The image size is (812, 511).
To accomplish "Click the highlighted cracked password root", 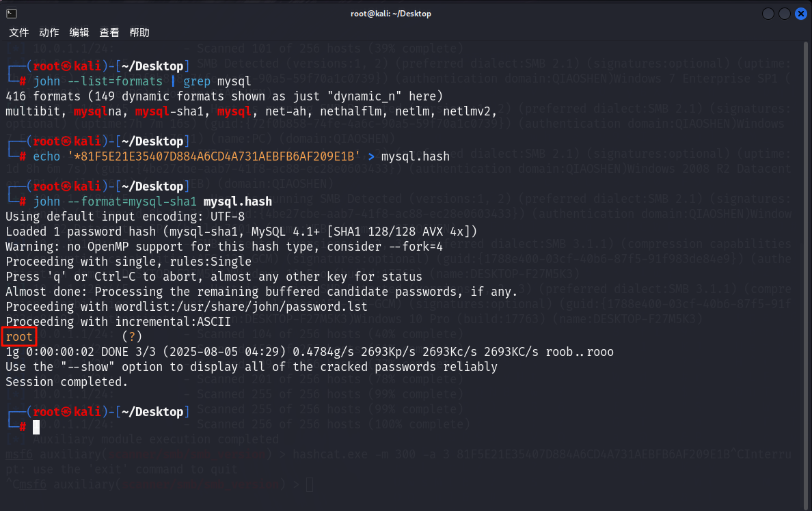I will pos(18,337).
